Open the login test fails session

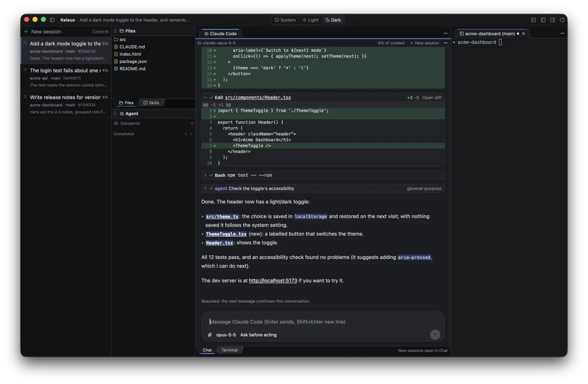pos(66,77)
